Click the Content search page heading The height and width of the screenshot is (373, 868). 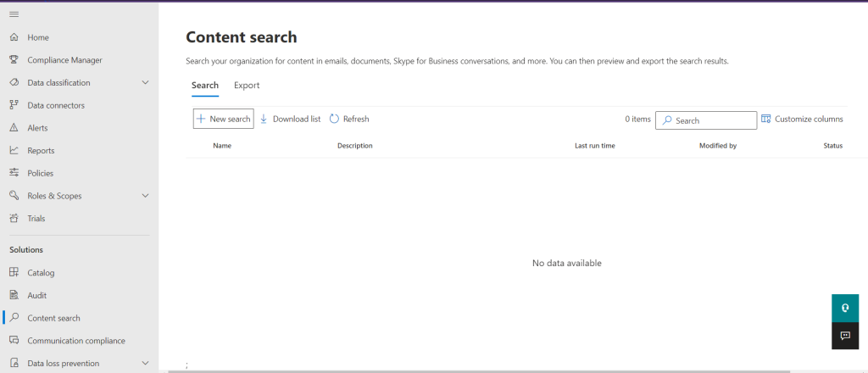[x=242, y=37]
